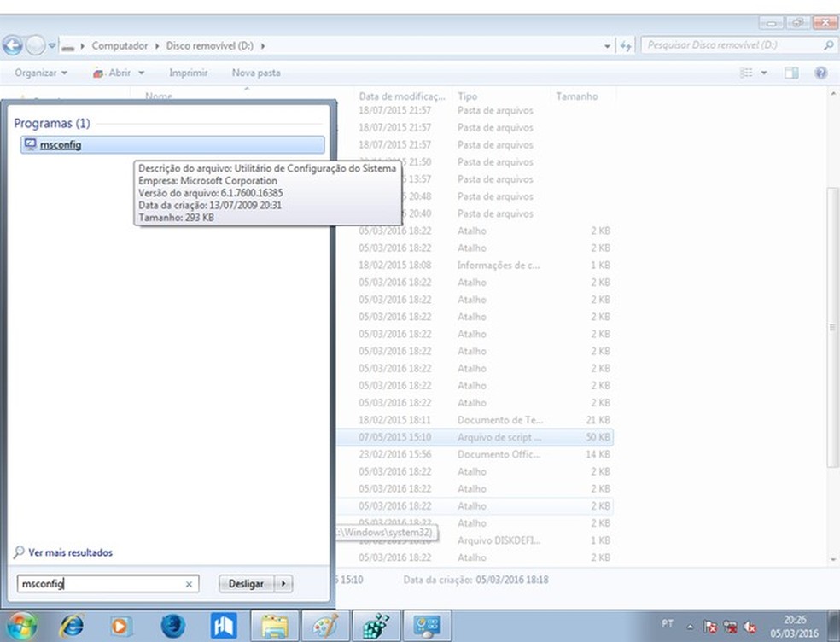
Task: Click the magnifier icon beside Ver mais resultados
Action: coord(19,552)
